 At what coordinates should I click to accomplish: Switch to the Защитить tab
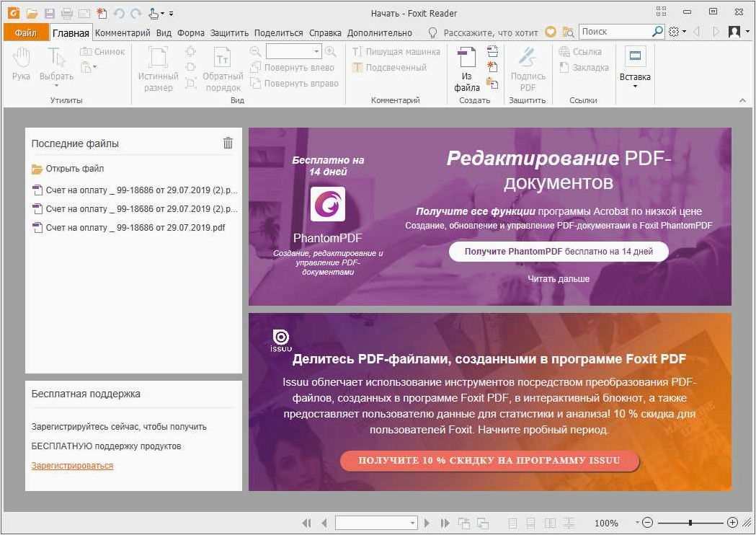[229, 32]
